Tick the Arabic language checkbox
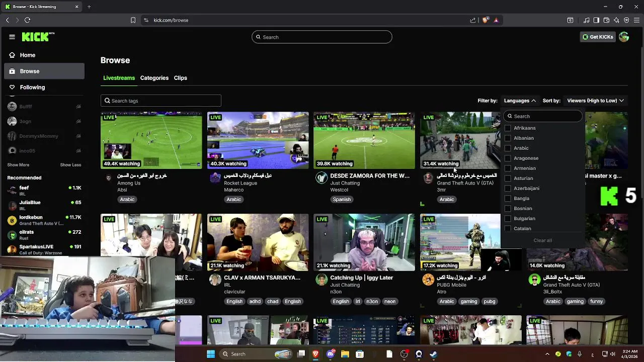This screenshot has height=362, width=644. click(x=508, y=148)
